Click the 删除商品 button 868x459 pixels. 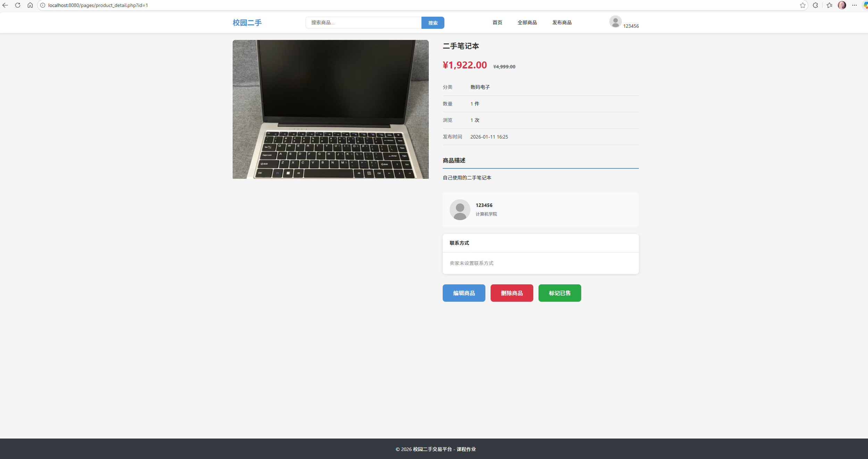[511, 293]
